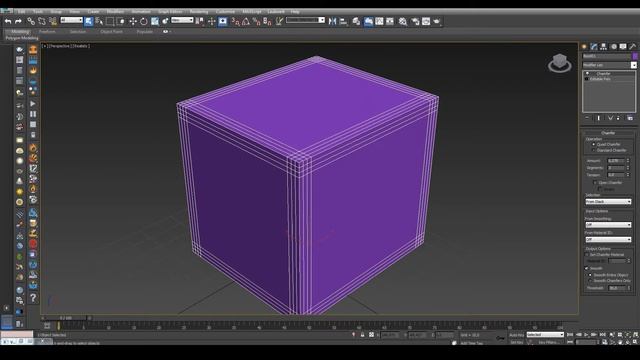Toggle the 3D Snaps icon
The height and width of the screenshot is (360, 640).
pos(235,21)
